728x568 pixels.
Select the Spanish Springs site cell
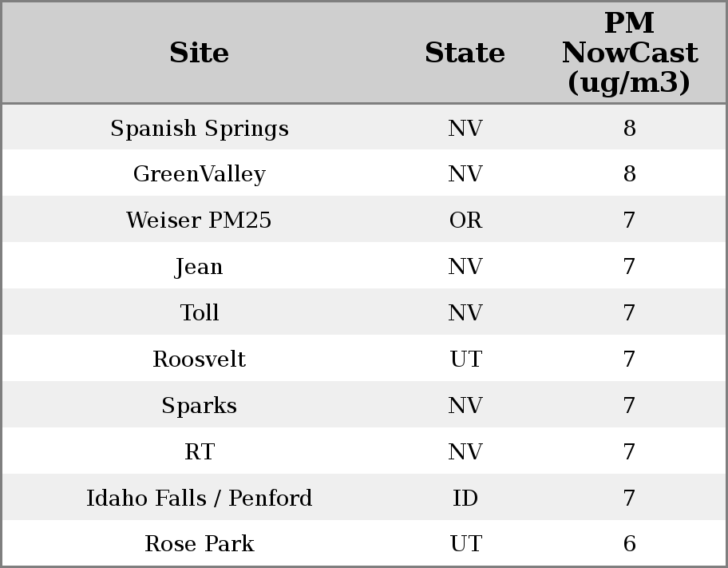point(200,128)
